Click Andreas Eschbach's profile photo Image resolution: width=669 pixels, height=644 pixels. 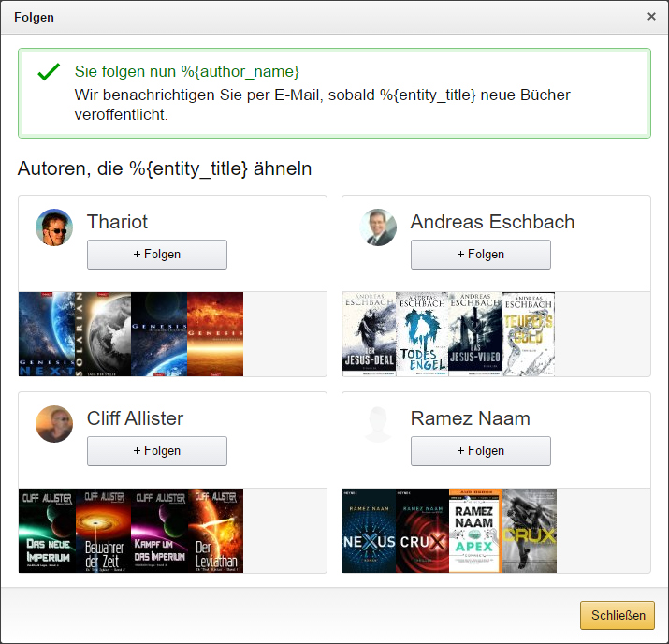(x=378, y=227)
